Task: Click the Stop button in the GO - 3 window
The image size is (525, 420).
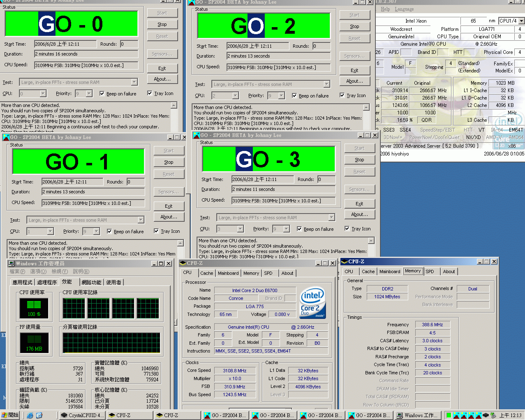Action: pyautogui.click(x=359, y=160)
